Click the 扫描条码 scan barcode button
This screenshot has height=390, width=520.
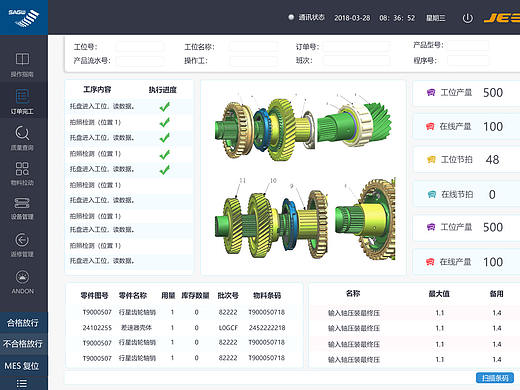(495, 378)
